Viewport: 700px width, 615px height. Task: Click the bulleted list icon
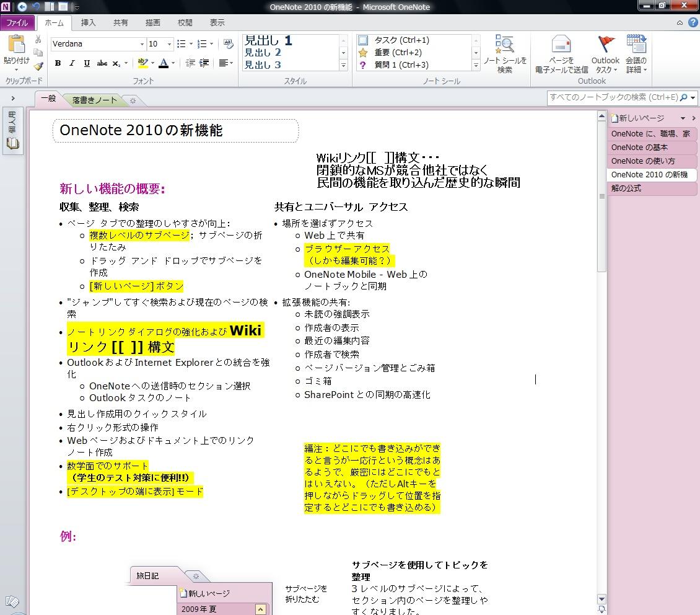point(182,44)
